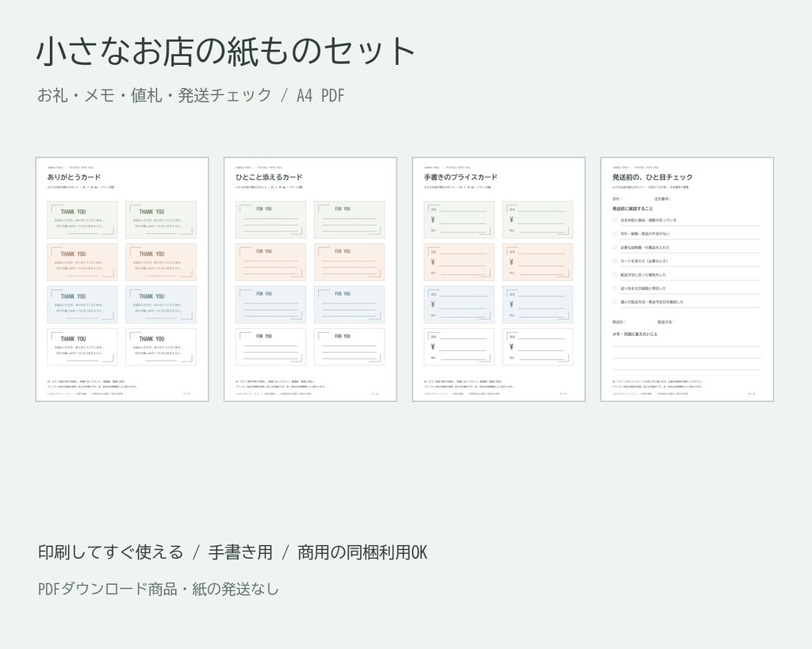Open the ひとこと添えるカード page preview

pos(310,279)
